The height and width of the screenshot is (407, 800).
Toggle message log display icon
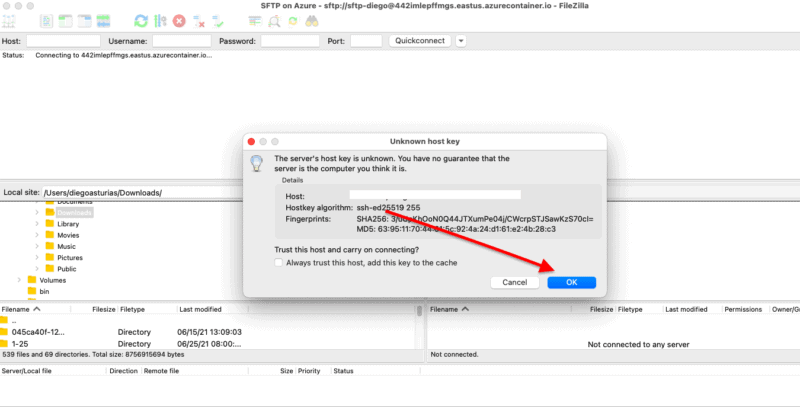click(x=46, y=21)
